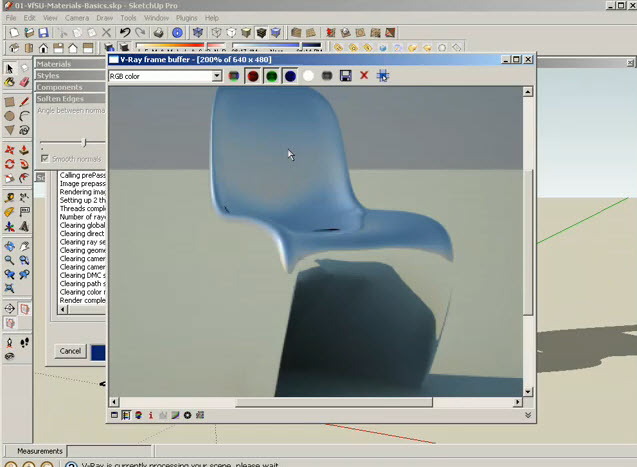The image size is (637, 467).
Task: Select the Line pencil tool
Action: click(24, 102)
